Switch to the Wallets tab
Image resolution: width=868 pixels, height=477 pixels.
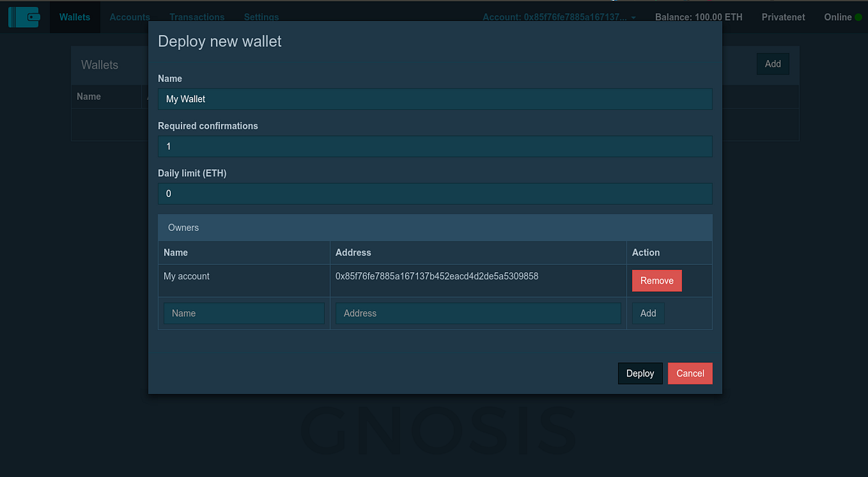(x=75, y=17)
